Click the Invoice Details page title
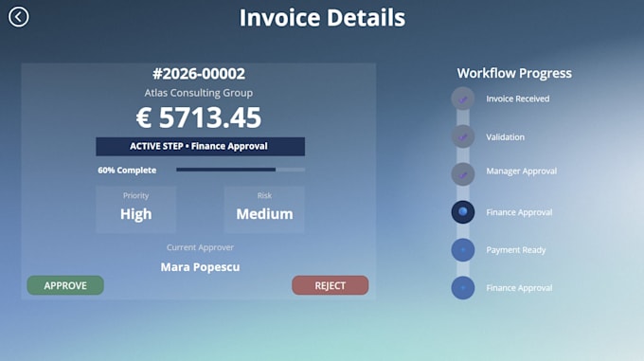644x361 pixels. pyautogui.click(x=322, y=18)
